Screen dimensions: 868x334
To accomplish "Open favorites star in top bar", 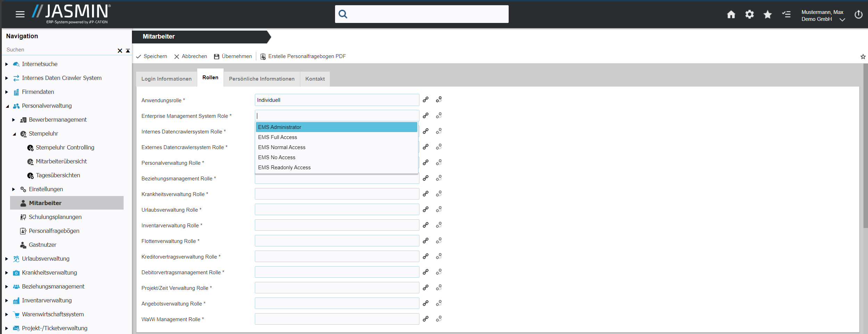I will coord(767,14).
